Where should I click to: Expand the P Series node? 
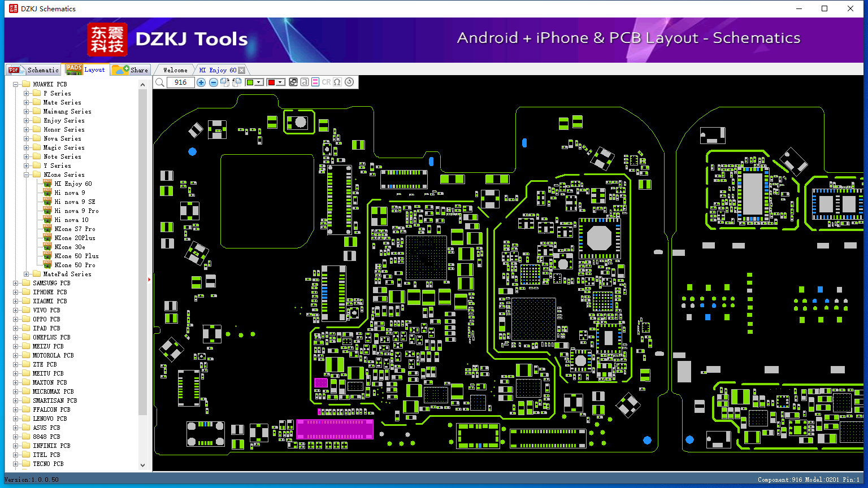tap(27, 93)
